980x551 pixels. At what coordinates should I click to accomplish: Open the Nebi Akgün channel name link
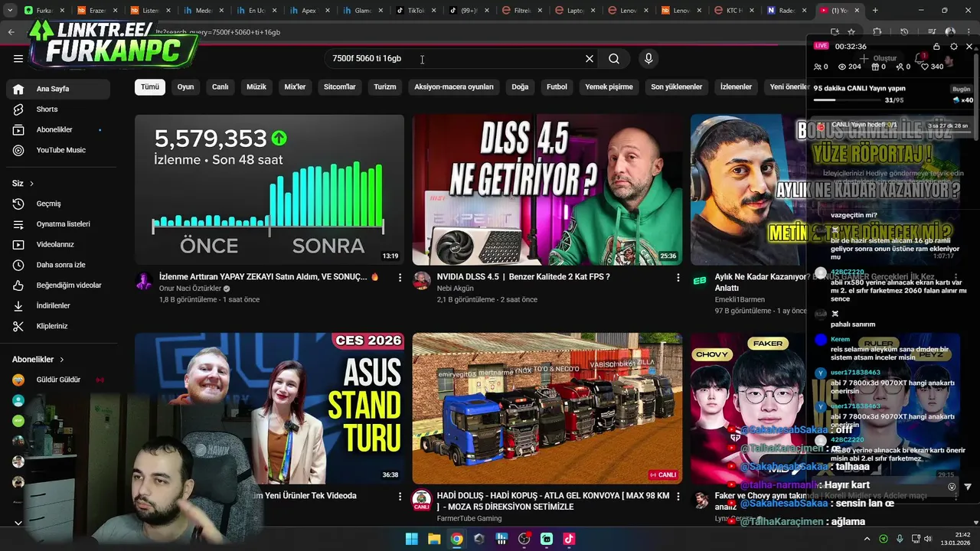click(x=456, y=289)
